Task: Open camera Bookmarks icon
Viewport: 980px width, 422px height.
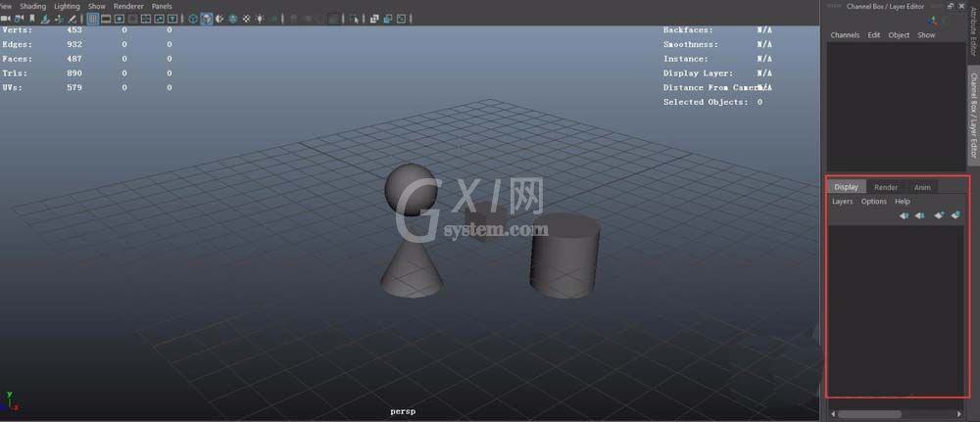Action: pyautogui.click(x=32, y=19)
